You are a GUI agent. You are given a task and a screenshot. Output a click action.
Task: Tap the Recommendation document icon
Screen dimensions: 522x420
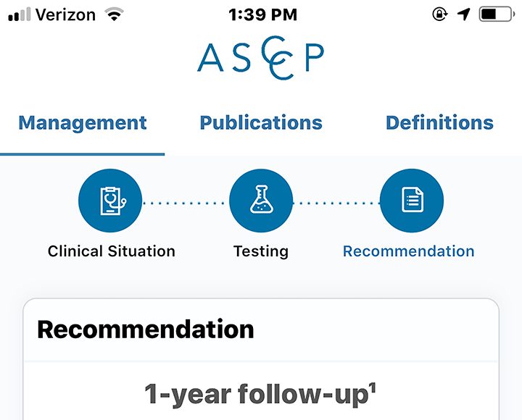click(x=412, y=201)
